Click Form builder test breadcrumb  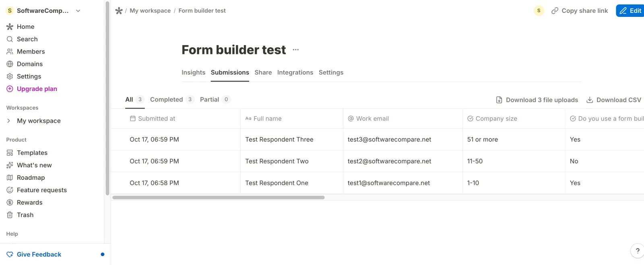point(202,11)
